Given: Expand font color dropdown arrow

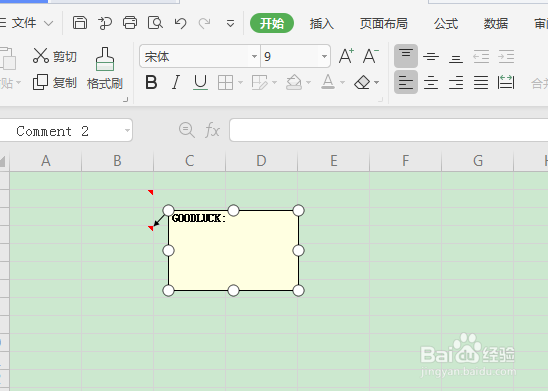Looking at the screenshot, I should pyautogui.click(x=342, y=83).
